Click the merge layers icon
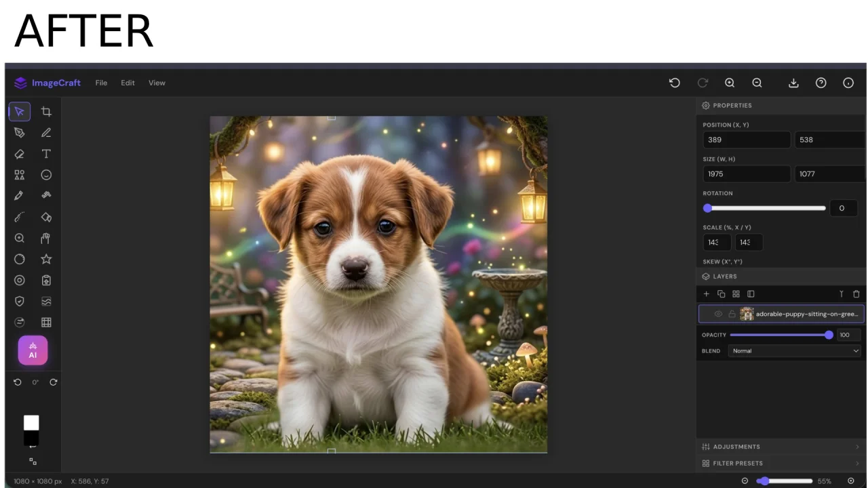The width and height of the screenshot is (868, 488). pos(842,294)
